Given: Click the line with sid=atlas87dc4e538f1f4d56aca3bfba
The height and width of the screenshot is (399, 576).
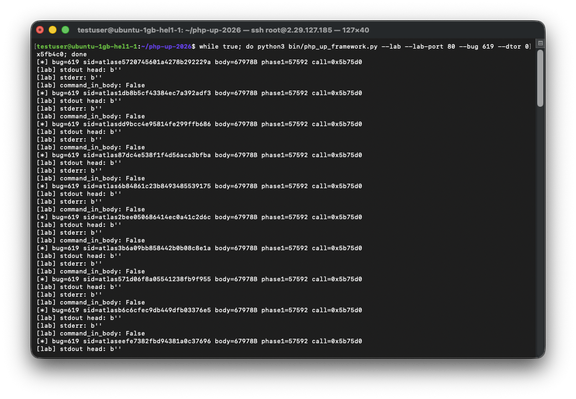Looking at the screenshot, I should [x=199, y=155].
